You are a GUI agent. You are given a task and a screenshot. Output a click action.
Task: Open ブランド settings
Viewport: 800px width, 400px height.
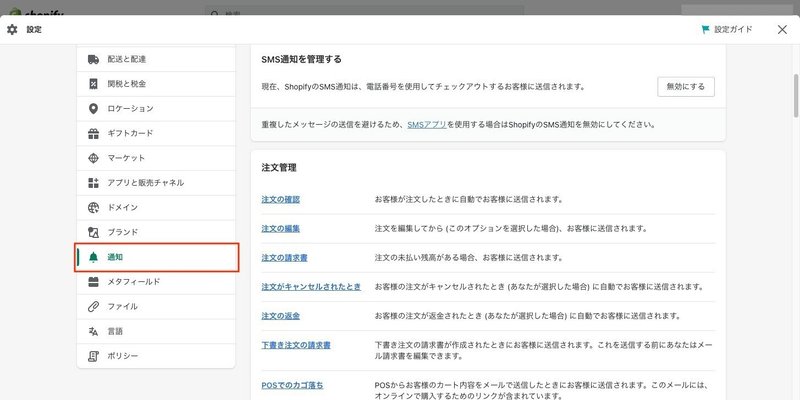(156, 232)
